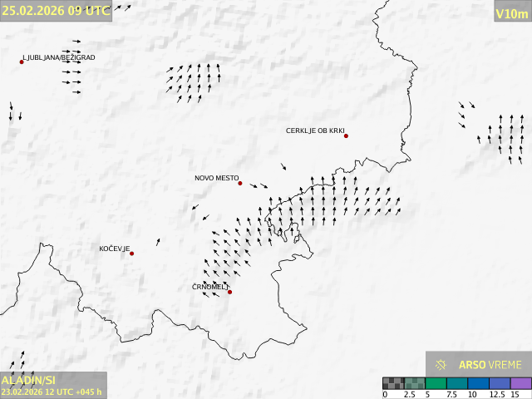The image size is (532, 399).
Task: Click the red Kočevje station marker
Action: (131, 254)
